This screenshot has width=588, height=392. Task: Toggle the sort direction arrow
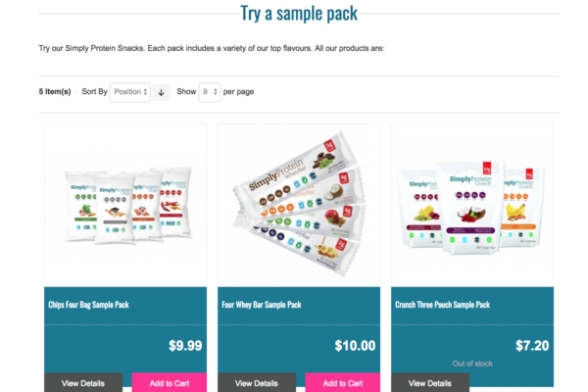pyautogui.click(x=162, y=91)
